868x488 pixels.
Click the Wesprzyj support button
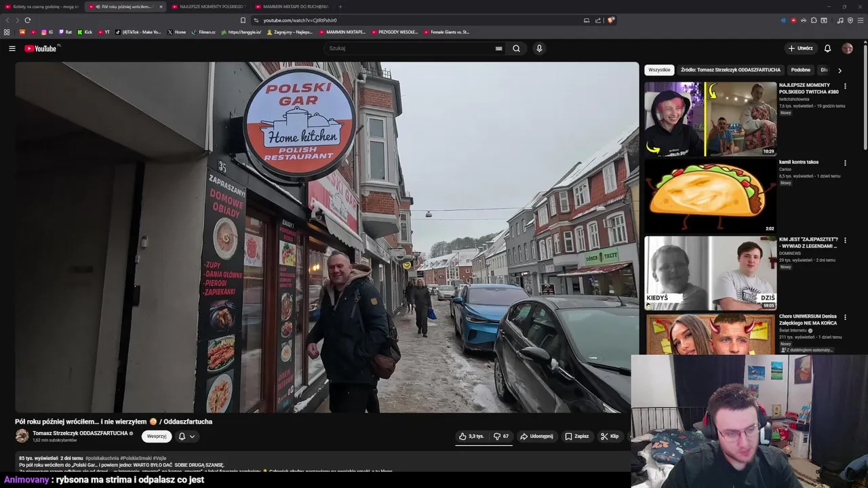point(157,436)
